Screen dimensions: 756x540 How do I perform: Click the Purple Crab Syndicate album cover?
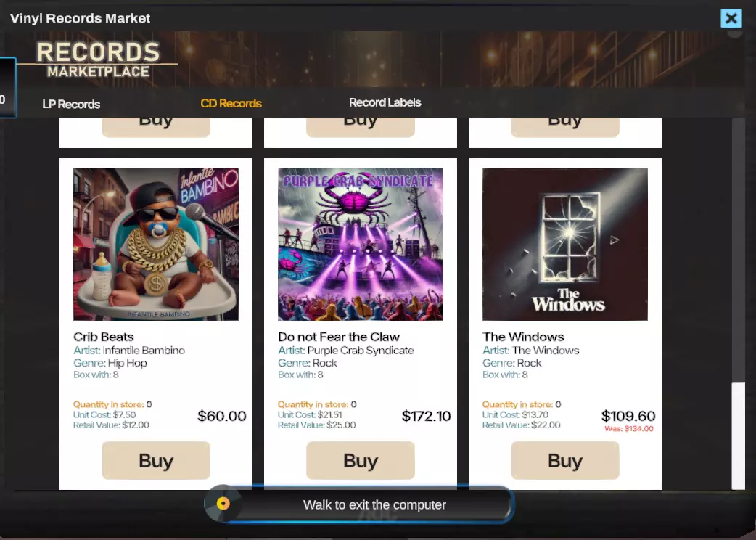click(x=360, y=244)
